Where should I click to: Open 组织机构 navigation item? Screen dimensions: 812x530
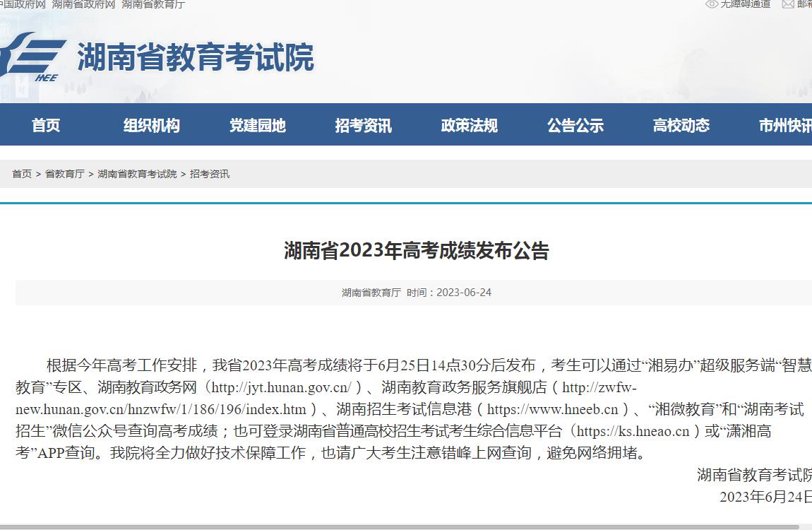(151, 125)
